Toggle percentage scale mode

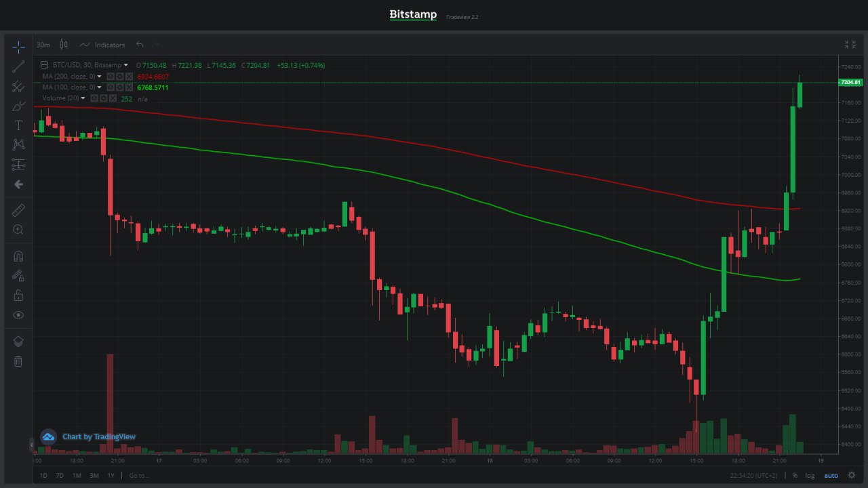[795, 475]
